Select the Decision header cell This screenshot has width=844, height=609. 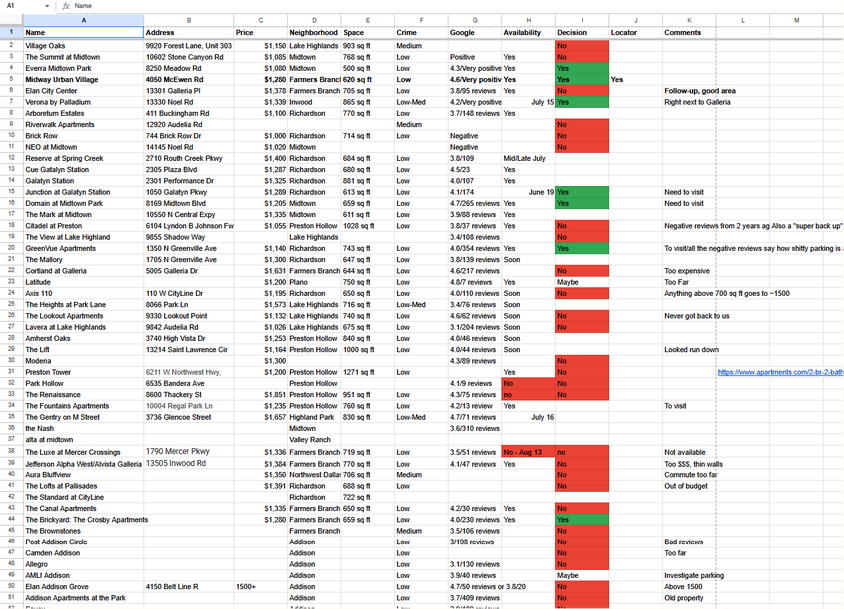[581, 33]
